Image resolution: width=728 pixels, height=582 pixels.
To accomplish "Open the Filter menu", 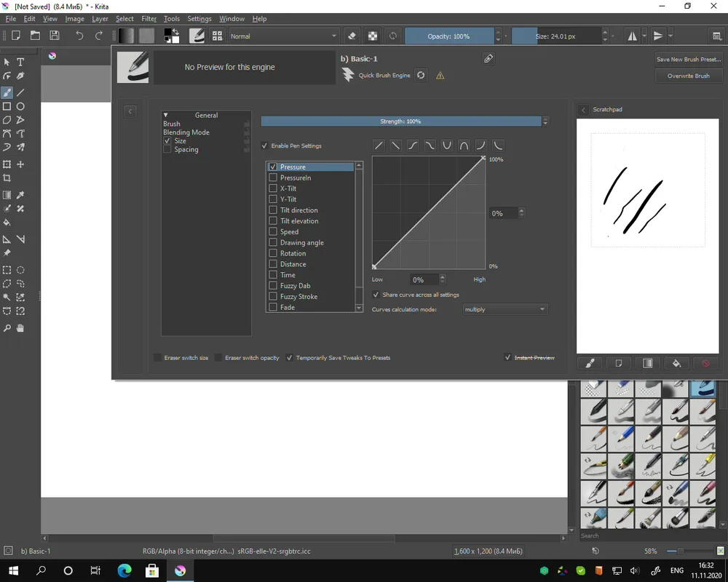I will pos(149,18).
